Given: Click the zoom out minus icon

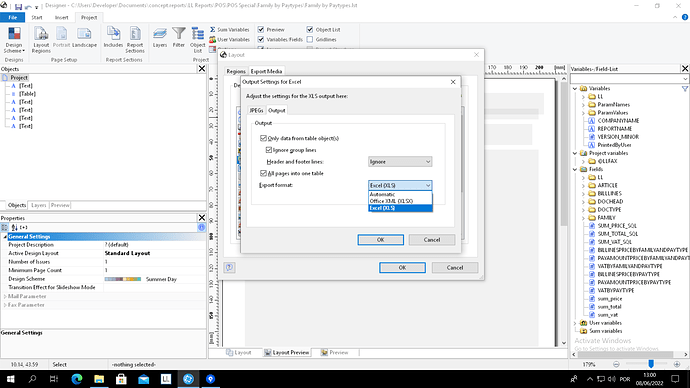Looking at the screenshot, I should click(616, 364).
